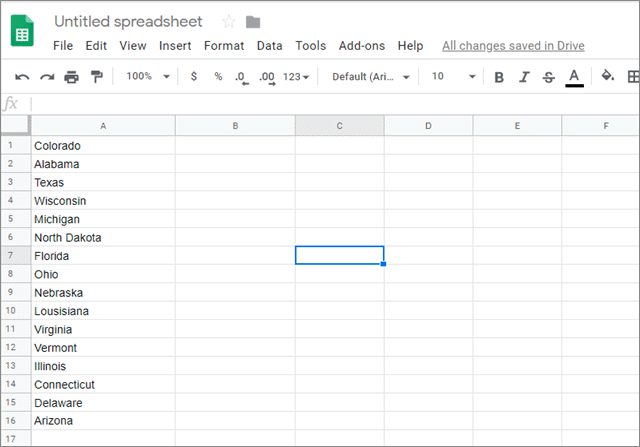
Task: Click the Redo arrow icon
Action: (x=46, y=77)
